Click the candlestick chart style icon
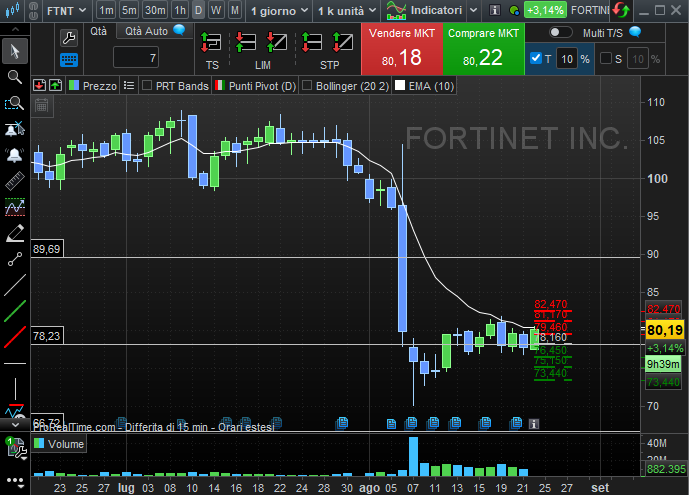The width and height of the screenshot is (689, 495). 12,10
